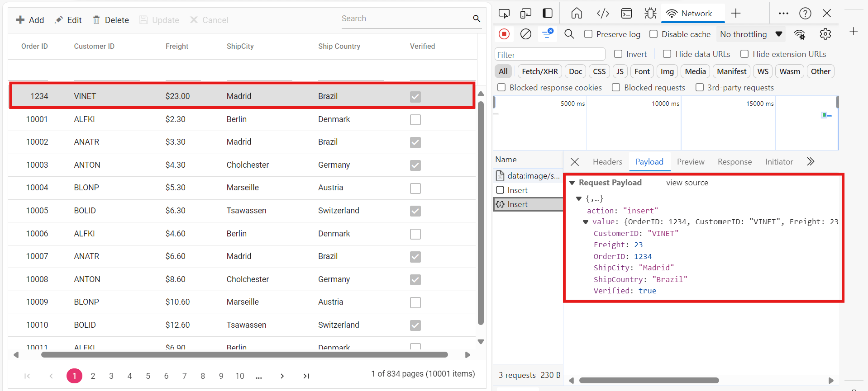Open the Response tab
This screenshot has width=868, height=391.
point(734,162)
